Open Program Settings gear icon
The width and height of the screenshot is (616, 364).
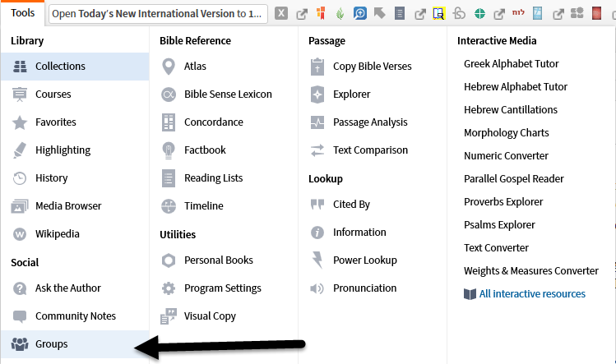[x=169, y=288]
